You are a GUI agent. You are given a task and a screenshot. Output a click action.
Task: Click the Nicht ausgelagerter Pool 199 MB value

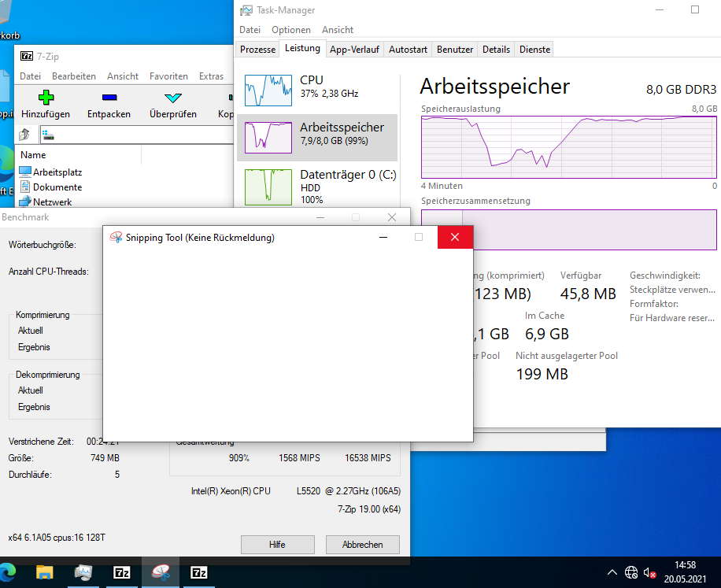click(x=542, y=374)
